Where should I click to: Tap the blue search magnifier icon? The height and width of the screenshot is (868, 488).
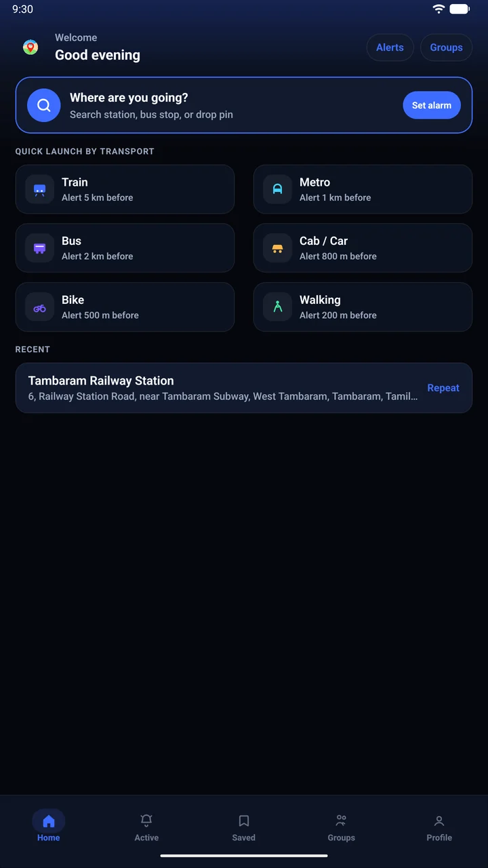point(44,105)
